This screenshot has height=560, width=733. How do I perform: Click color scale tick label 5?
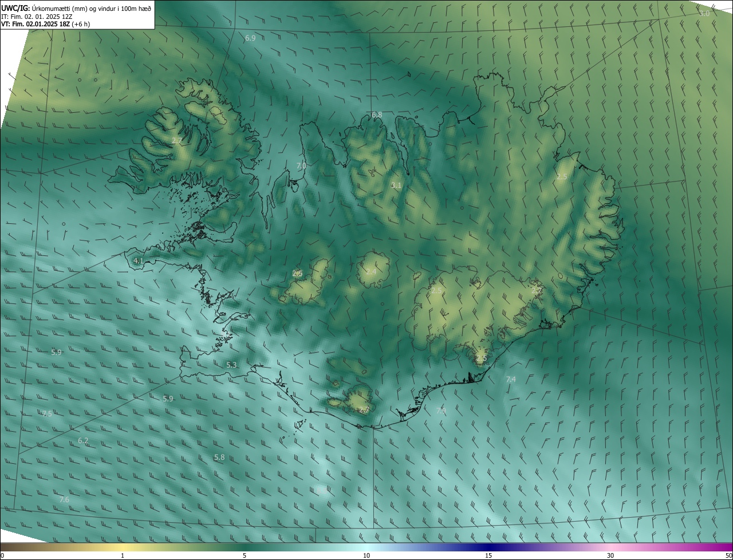245,556
